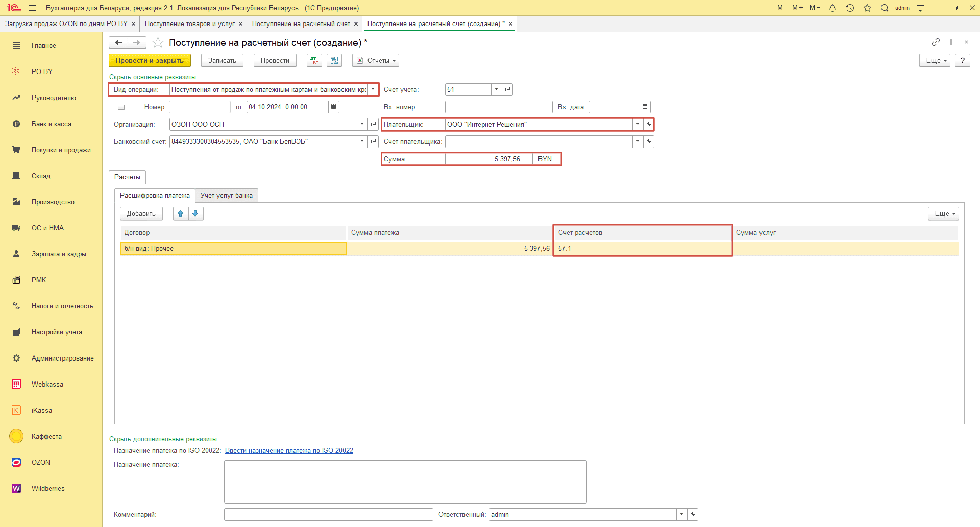980x527 pixels.
Task: Expand Счет плательщика dropdown arrow
Action: (x=638, y=141)
